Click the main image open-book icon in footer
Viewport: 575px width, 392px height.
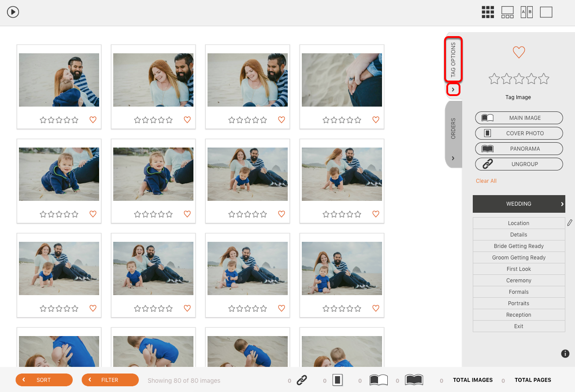click(378, 380)
